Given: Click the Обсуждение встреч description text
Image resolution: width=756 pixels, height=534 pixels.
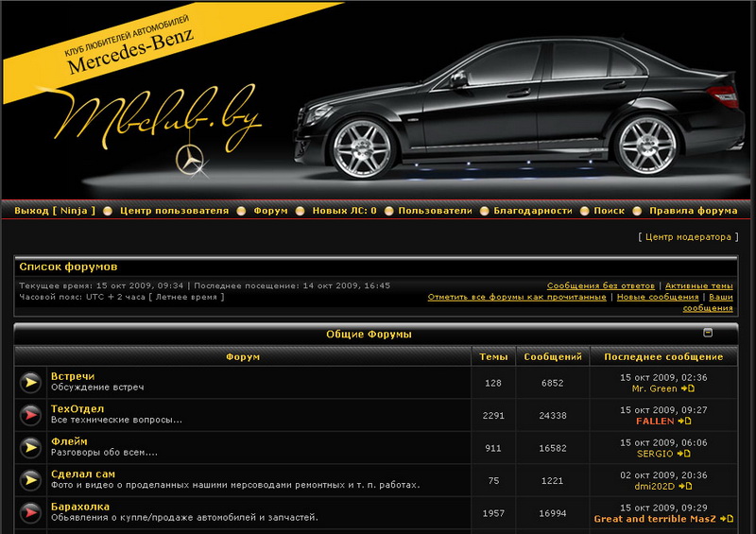Looking at the screenshot, I should coord(97,387).
